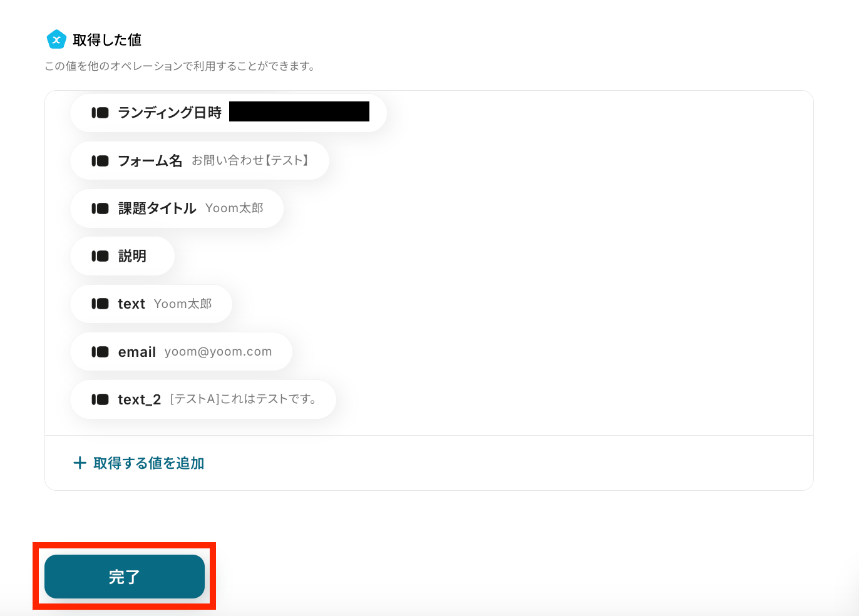Select the email yoom@yoom.com chip
Viewport: 859px width, 616px height.
tap(181, 352)
